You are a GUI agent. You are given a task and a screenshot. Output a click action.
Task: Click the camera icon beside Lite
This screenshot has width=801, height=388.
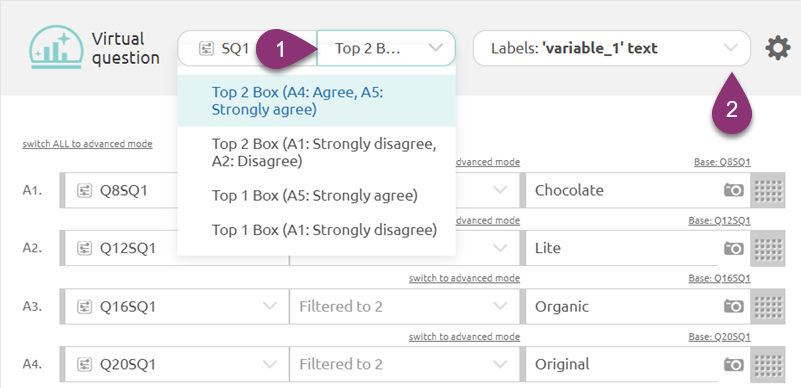click(734, 248)
